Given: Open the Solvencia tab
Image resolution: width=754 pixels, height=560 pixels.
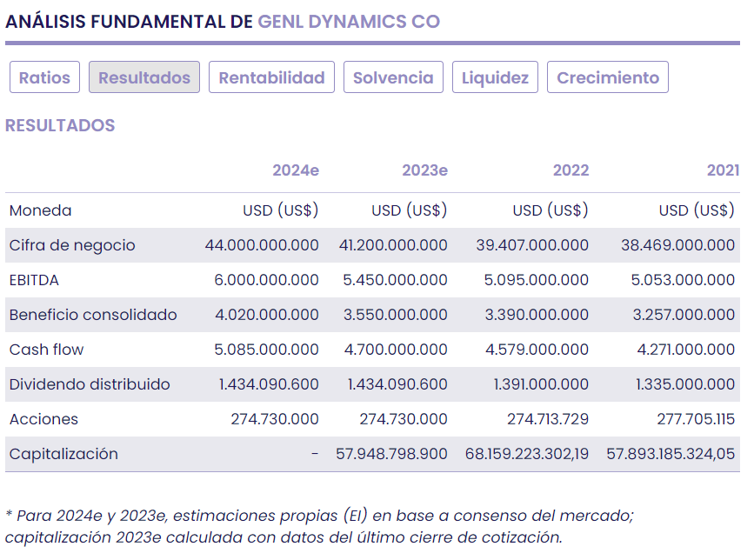Looking at the screenshot, I should coord(393,77).
